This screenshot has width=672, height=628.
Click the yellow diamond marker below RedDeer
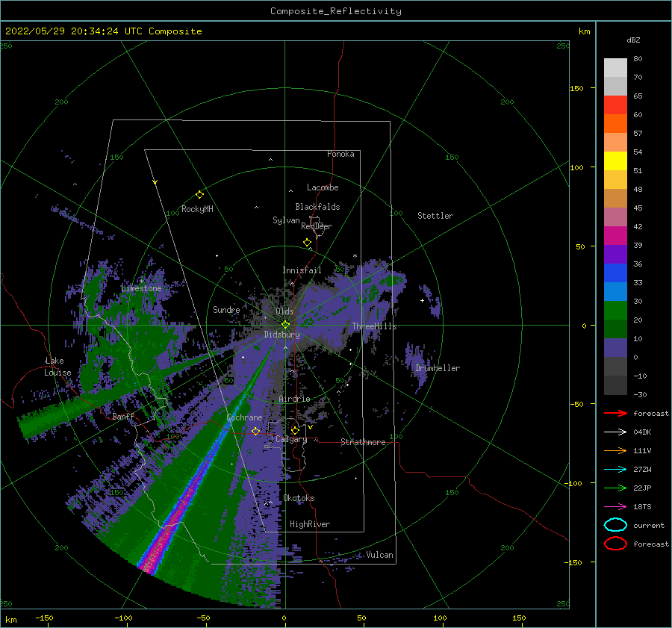tap(307, 243)
